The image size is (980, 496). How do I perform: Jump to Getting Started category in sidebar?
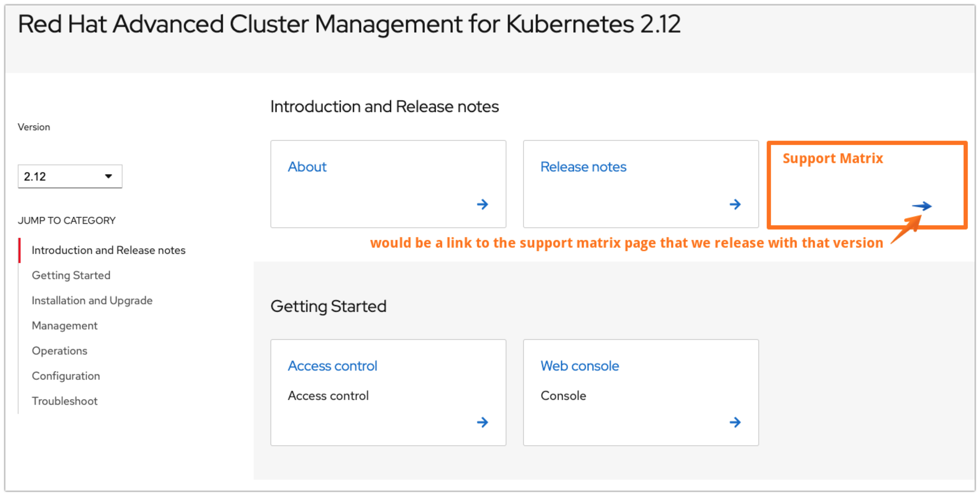pos(71,275)
